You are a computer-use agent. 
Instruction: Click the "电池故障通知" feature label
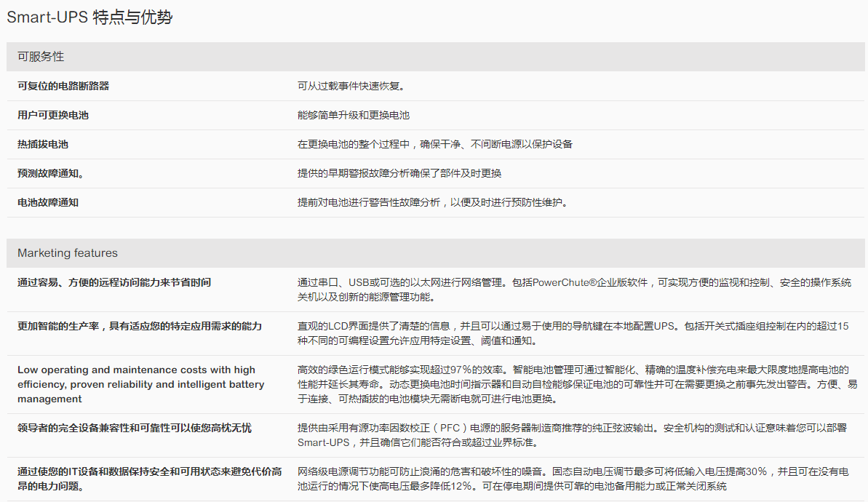coord(48,202)
